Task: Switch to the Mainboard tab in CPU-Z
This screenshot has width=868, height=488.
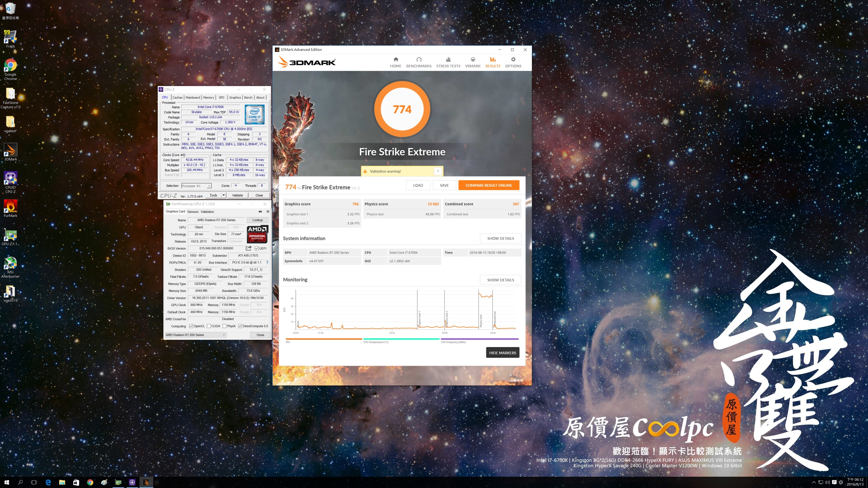Action: 193,97
